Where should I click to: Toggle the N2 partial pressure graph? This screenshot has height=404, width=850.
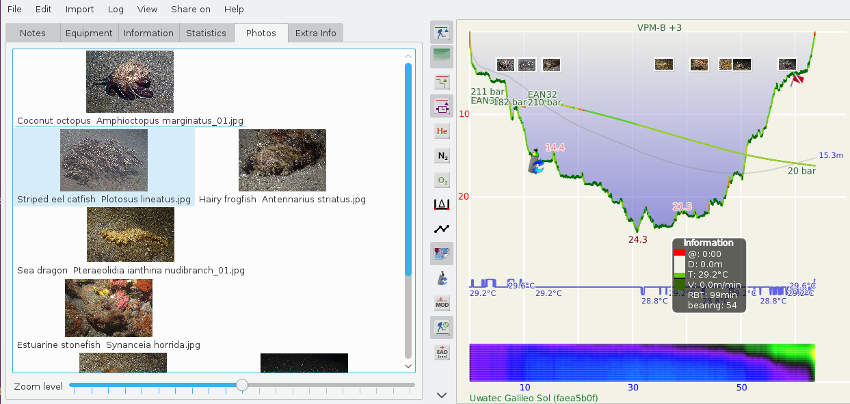[442, 155]
